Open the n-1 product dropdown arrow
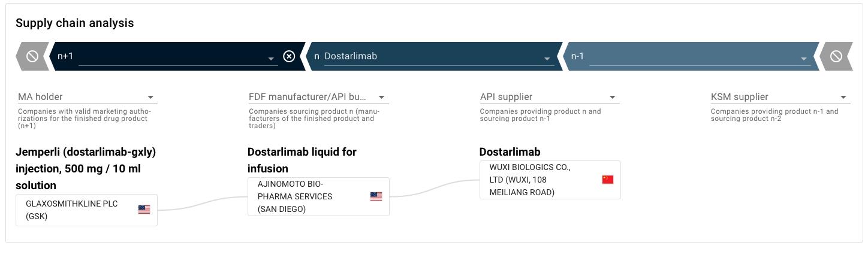 (803, 58)
